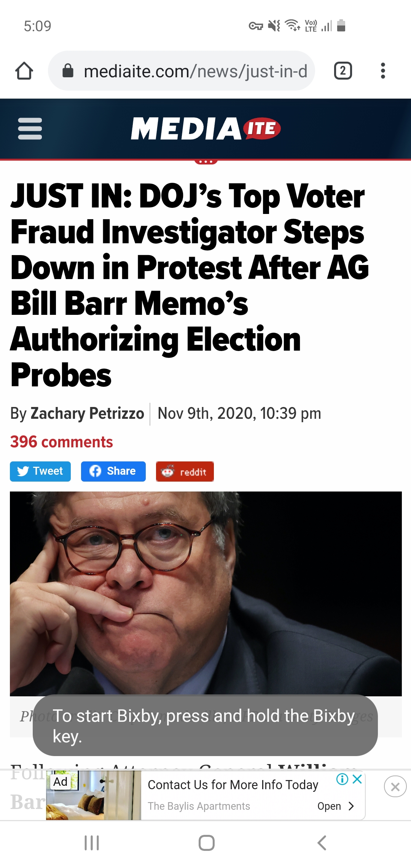Tap the padlock site security icon

click(x=68, y=71)
